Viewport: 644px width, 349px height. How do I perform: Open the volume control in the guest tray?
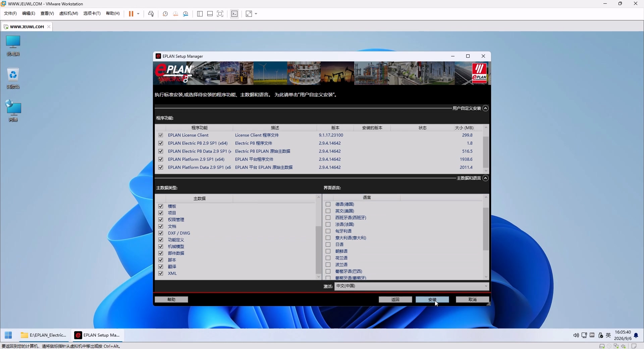pos(576,335)
